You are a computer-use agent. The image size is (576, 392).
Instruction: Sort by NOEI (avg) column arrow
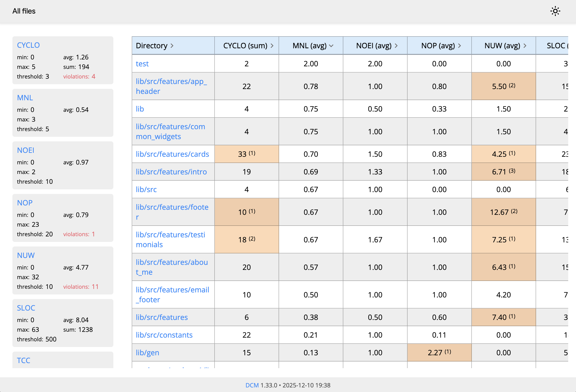tap(396, 46)
